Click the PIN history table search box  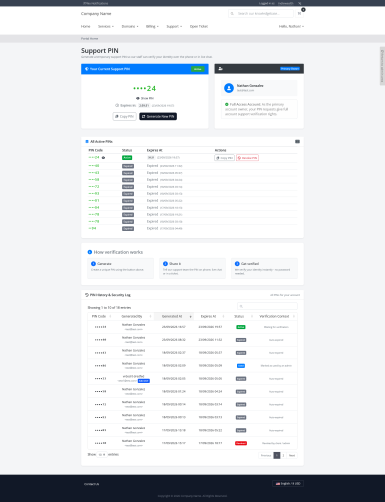point(267,306)
